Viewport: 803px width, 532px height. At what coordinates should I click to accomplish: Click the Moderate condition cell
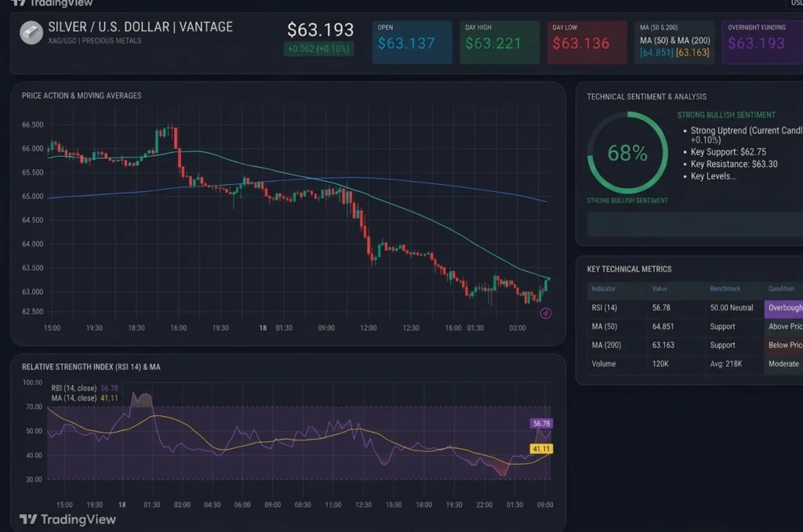tap(783, 364)
